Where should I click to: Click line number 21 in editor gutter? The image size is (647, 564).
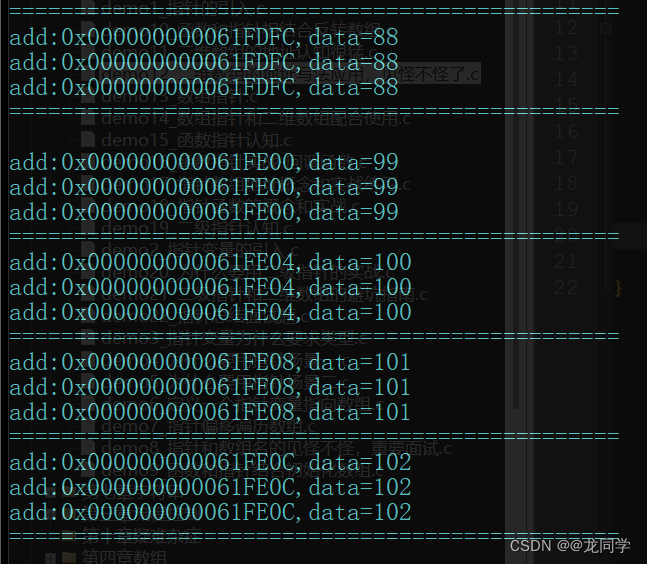566,262
